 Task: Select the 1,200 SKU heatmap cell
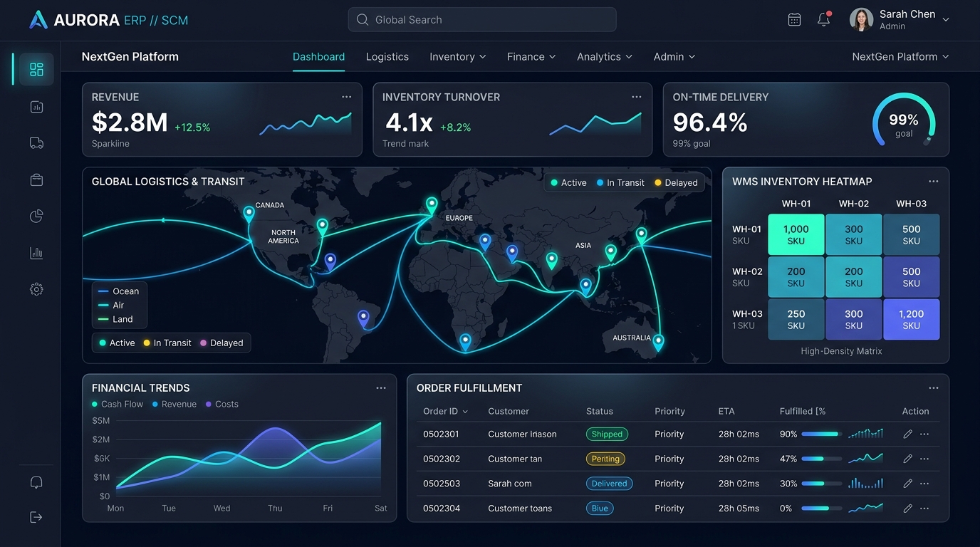click(911, 319)
